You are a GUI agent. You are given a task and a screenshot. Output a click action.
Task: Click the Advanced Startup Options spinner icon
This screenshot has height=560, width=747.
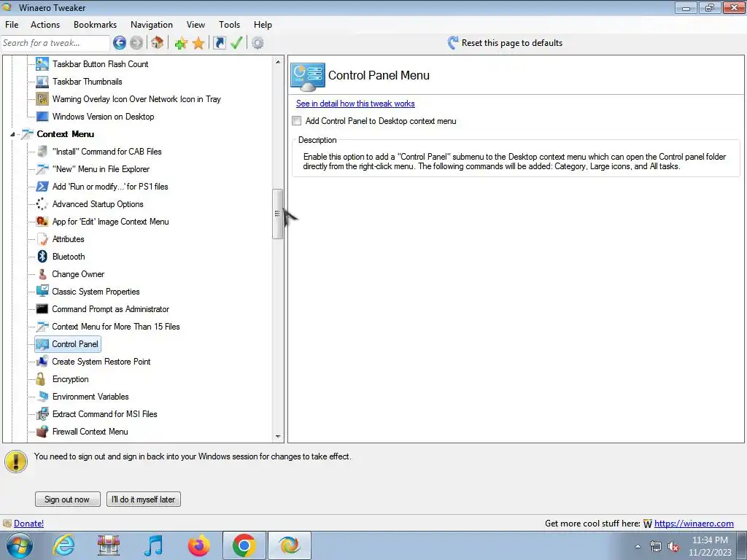pyautogui.click(x=42, y=204)
